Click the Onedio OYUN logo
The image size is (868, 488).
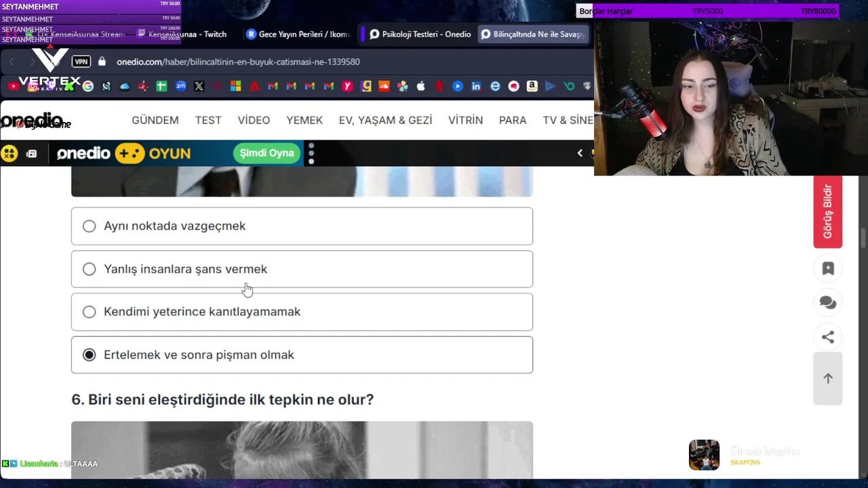[123, 153]
